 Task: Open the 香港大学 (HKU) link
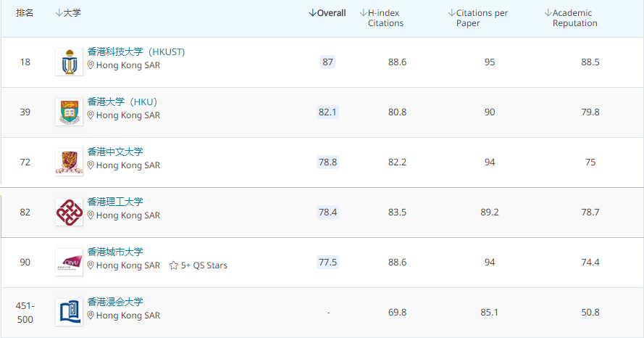122,102
